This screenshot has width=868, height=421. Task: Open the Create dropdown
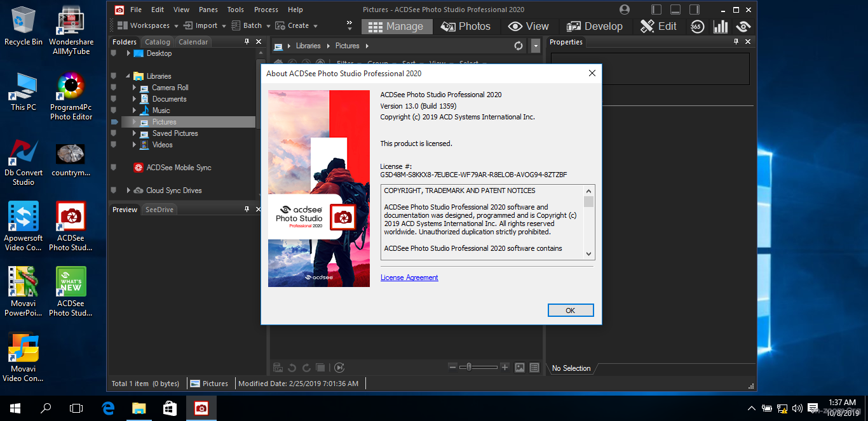297,25
